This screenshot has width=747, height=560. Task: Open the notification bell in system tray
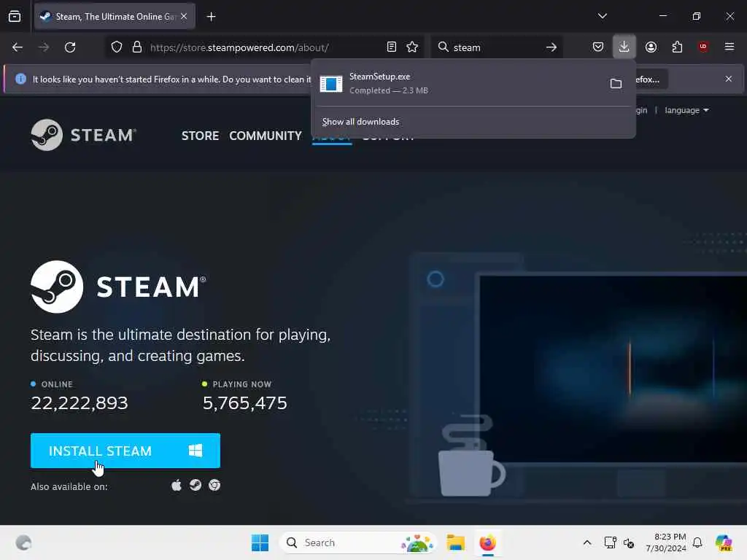[x=697, y=542]
